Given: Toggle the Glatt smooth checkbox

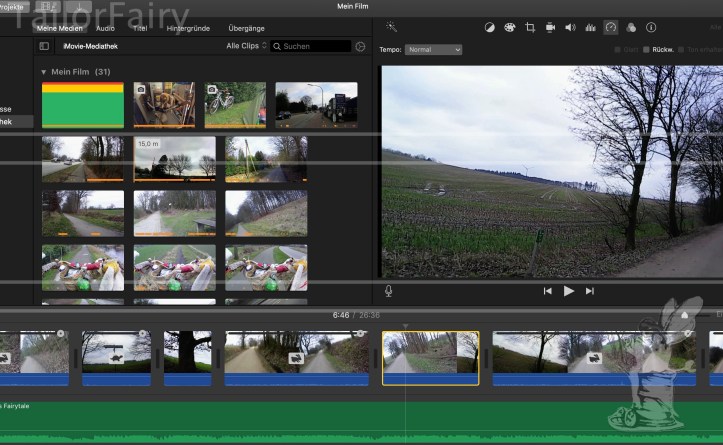Looking at the screenshot, I should [617, 50].
